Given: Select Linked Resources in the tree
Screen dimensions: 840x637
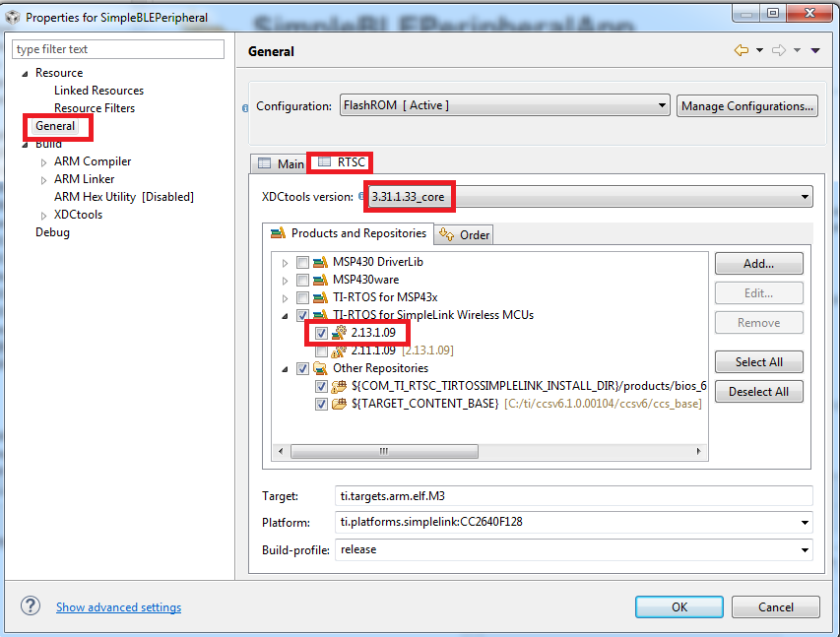Looking at the screenshot, I should pyautogui.click(x=98, y=91).
